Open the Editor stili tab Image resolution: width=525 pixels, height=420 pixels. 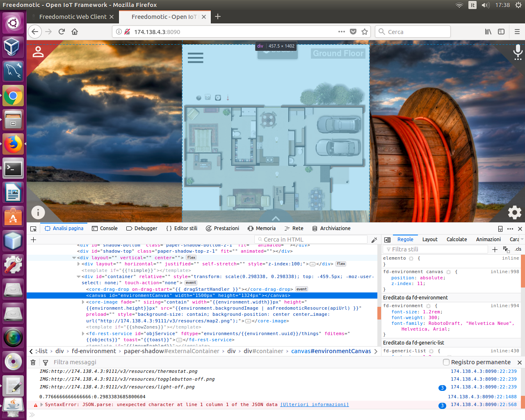click(182, 228)
